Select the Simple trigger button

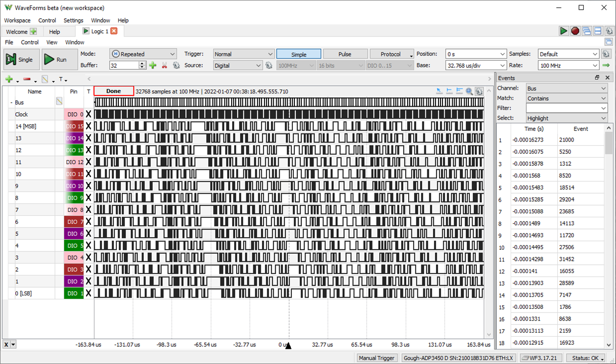click(298, 54)
